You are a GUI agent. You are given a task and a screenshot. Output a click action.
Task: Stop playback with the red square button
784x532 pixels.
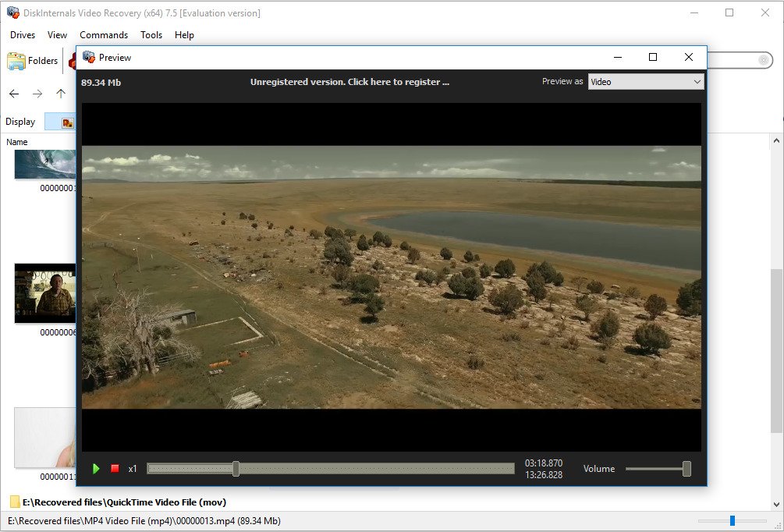[x=115, y=469]
